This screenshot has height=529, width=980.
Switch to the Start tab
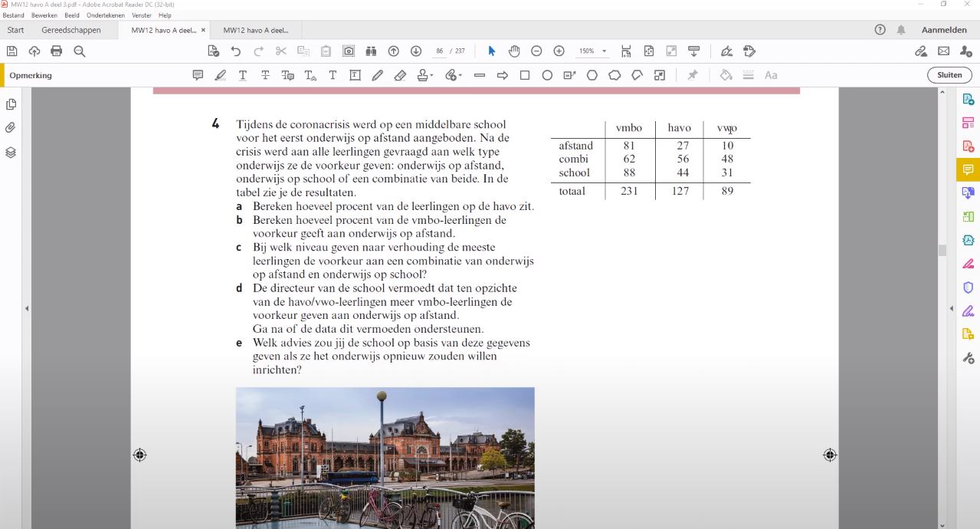[15, 30]
